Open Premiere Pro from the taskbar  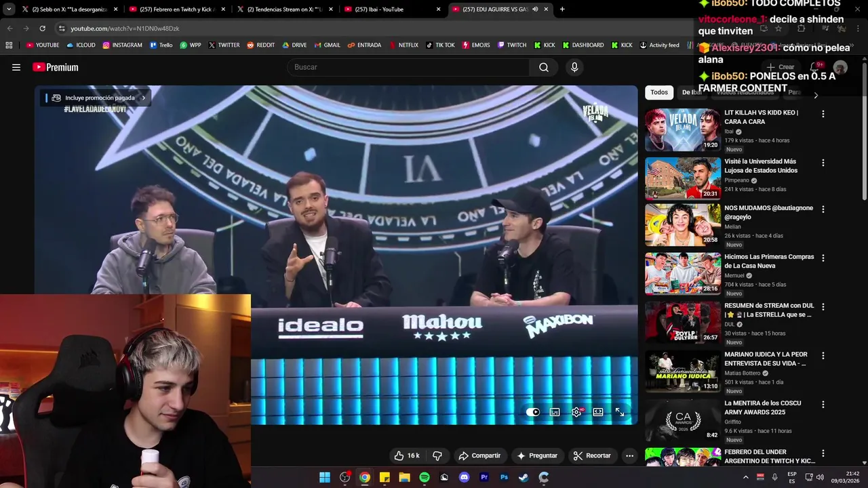click(484, 477)
